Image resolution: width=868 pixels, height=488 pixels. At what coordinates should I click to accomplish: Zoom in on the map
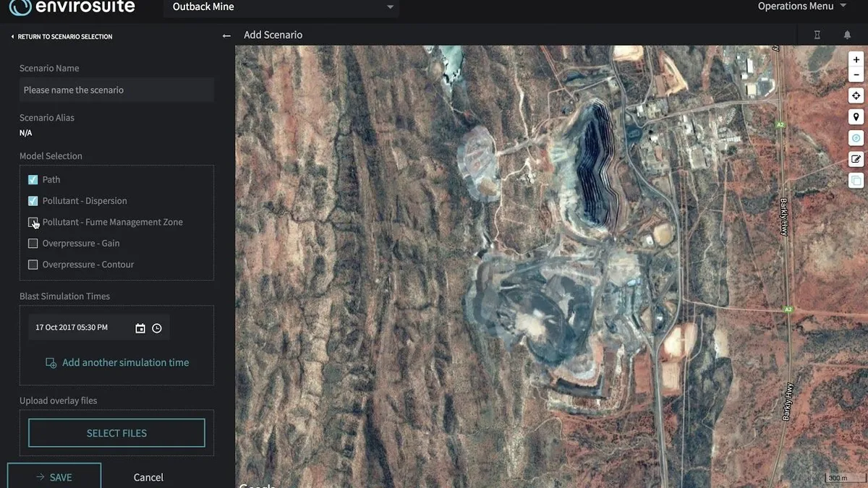click(x=856, y=60)
